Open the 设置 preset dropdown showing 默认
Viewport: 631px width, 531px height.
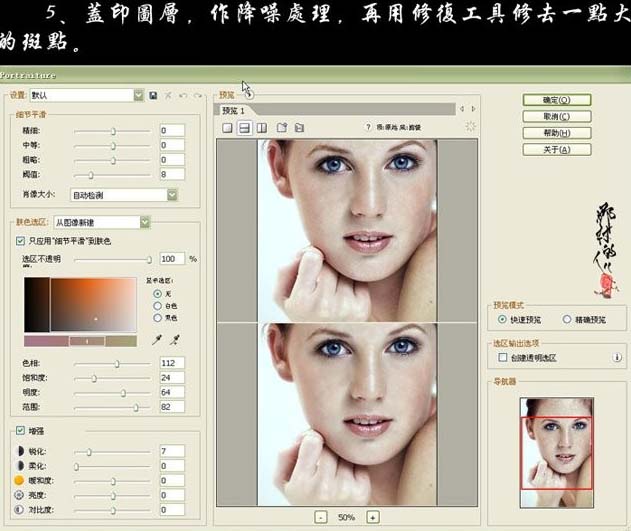point(87,95)
